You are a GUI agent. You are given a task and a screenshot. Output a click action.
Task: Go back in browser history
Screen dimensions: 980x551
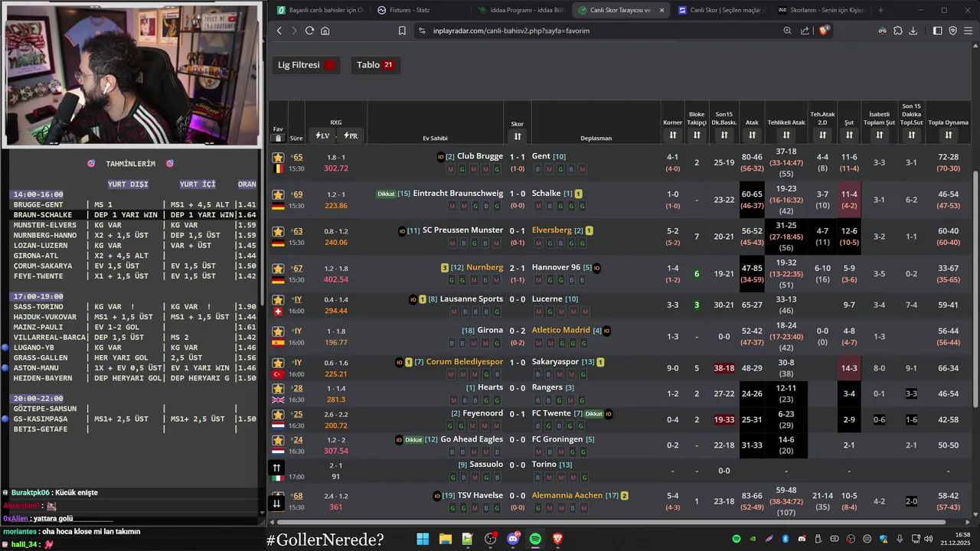click(x=279, y=31)
